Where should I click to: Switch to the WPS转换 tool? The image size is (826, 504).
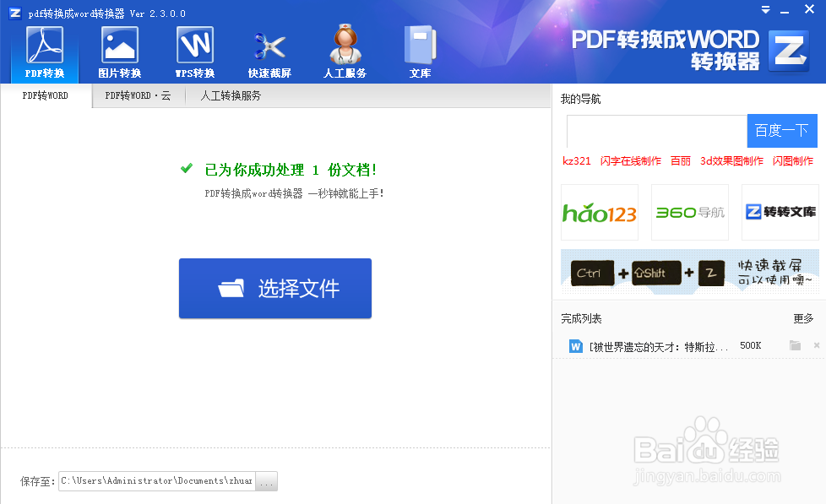[193, 51]
